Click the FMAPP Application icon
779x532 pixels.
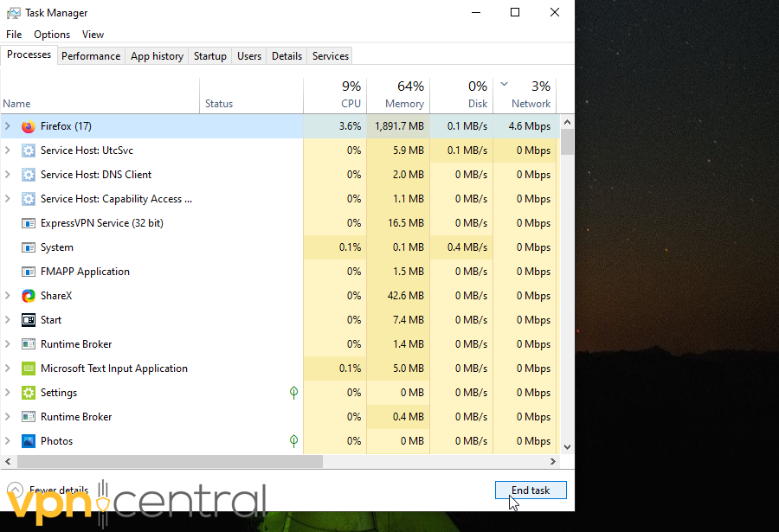pos(29,272)
